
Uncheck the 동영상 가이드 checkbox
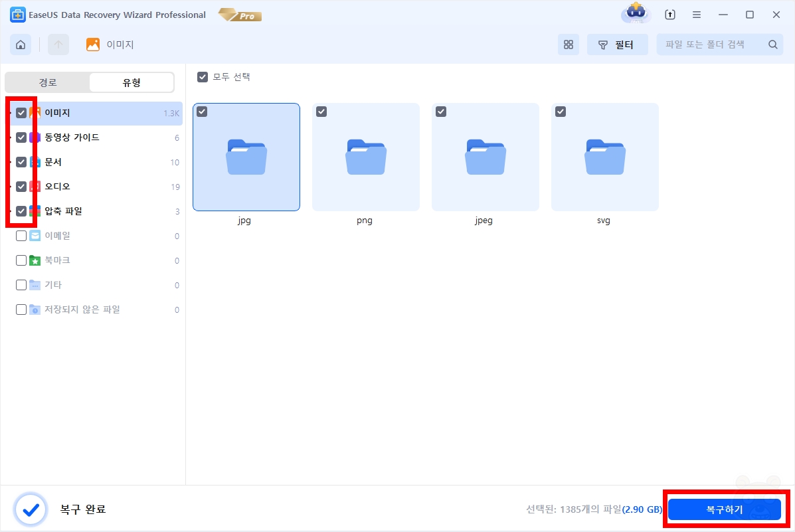[x=21, y=137]
